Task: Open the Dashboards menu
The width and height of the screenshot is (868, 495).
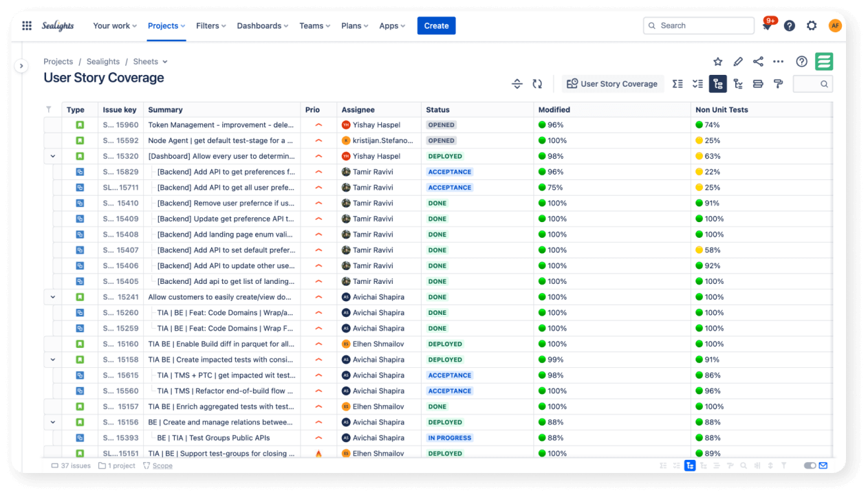Action: pyautogui.click(x=262, y=25)
